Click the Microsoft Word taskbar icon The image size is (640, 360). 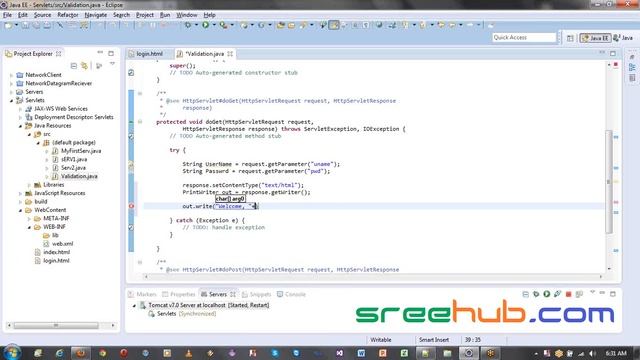coord(361,353)
